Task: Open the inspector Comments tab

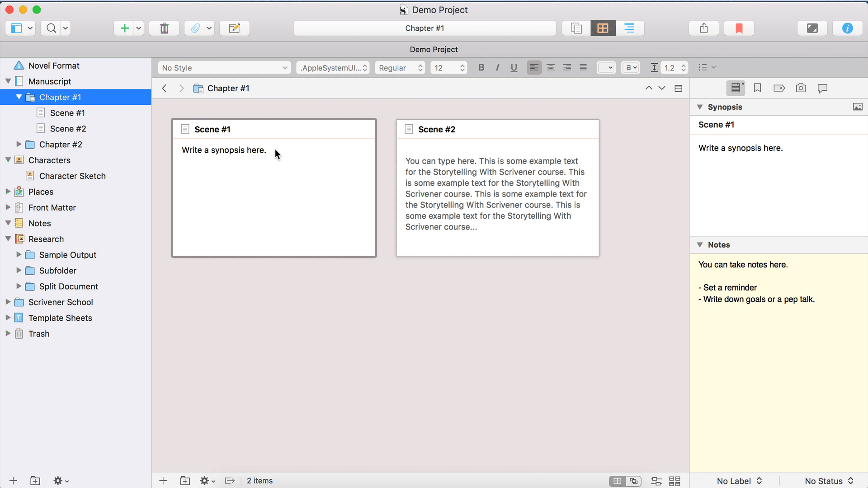Action: (x=822, y=88)
